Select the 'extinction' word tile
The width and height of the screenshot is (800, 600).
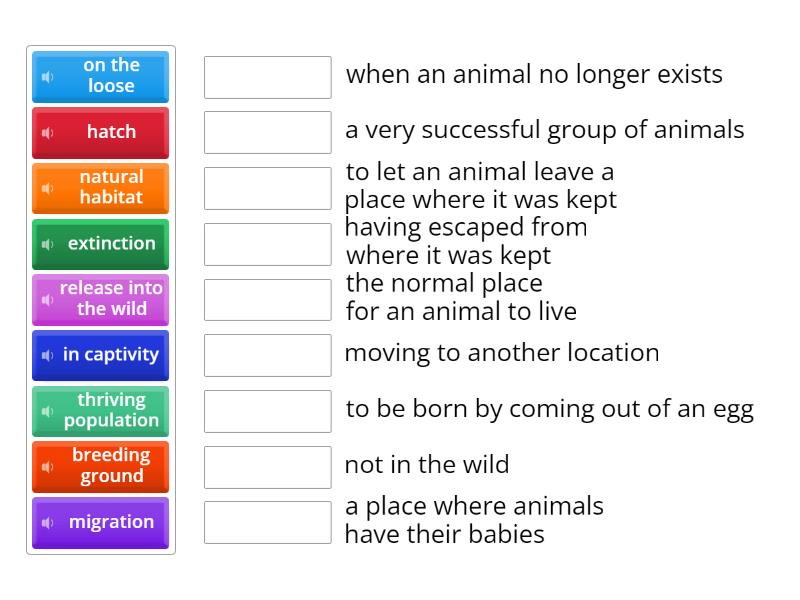point(111,245)
